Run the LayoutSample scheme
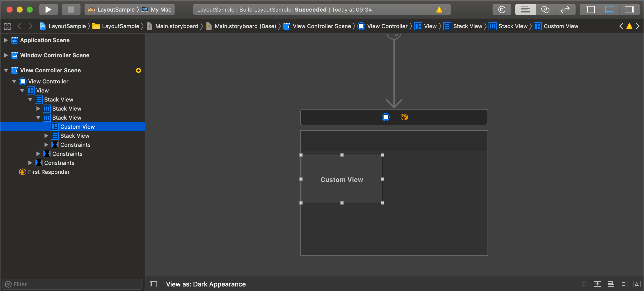 (48, 10)
